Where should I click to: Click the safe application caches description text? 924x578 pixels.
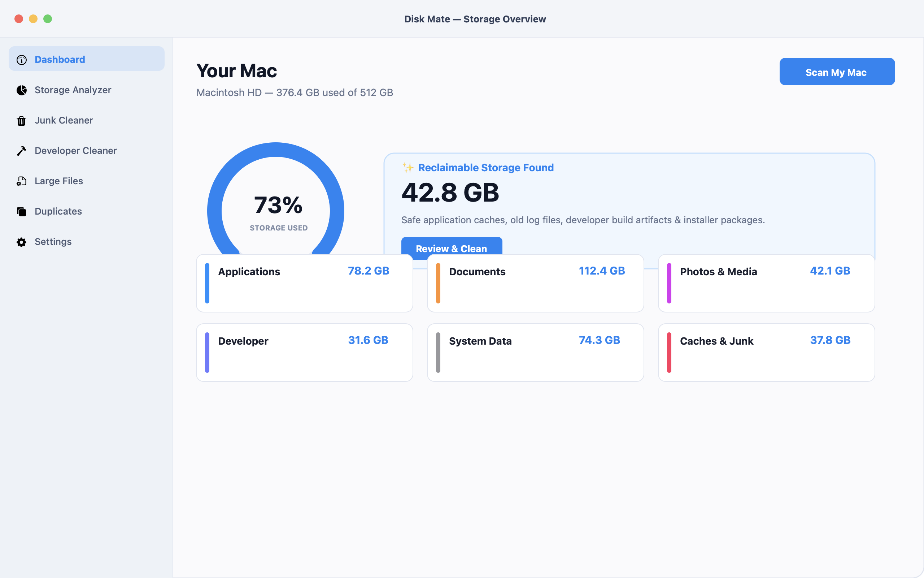[x=583, y=220]
